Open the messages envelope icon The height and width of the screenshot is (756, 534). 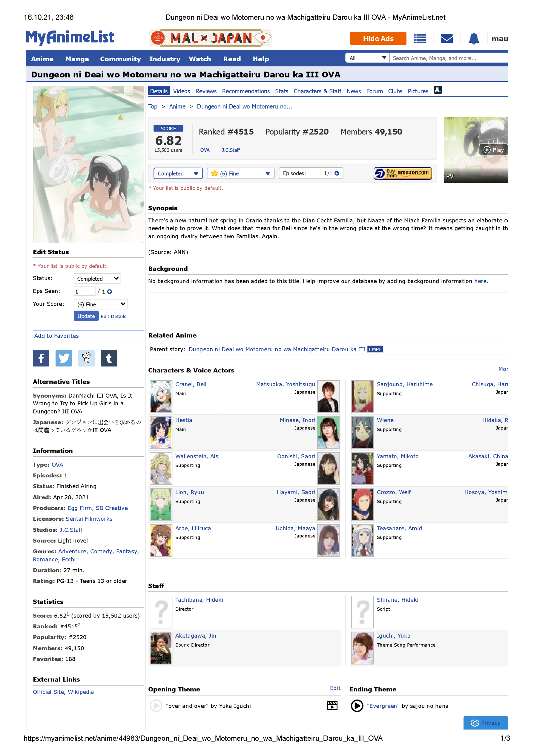click(x=446, y=39)
